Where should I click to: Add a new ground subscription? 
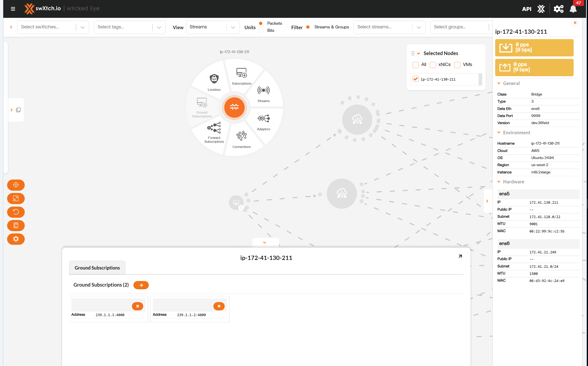coord(141,285)
